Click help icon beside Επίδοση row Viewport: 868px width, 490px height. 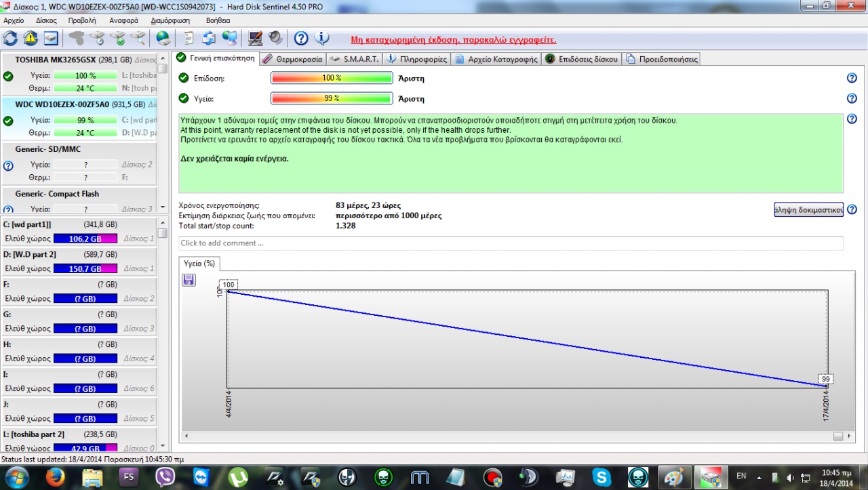coord(852,78)
